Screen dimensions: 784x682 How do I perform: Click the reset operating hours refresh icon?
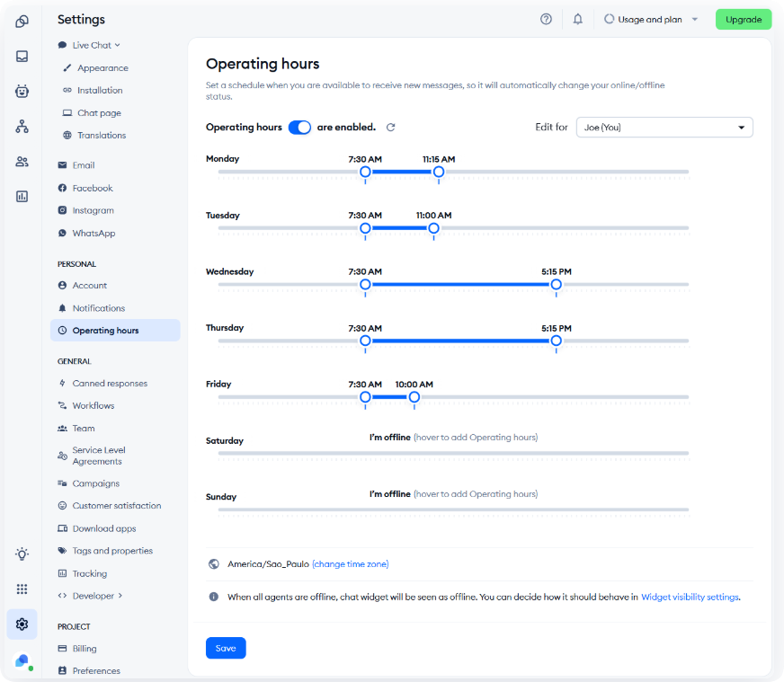[x=390, y=128]
